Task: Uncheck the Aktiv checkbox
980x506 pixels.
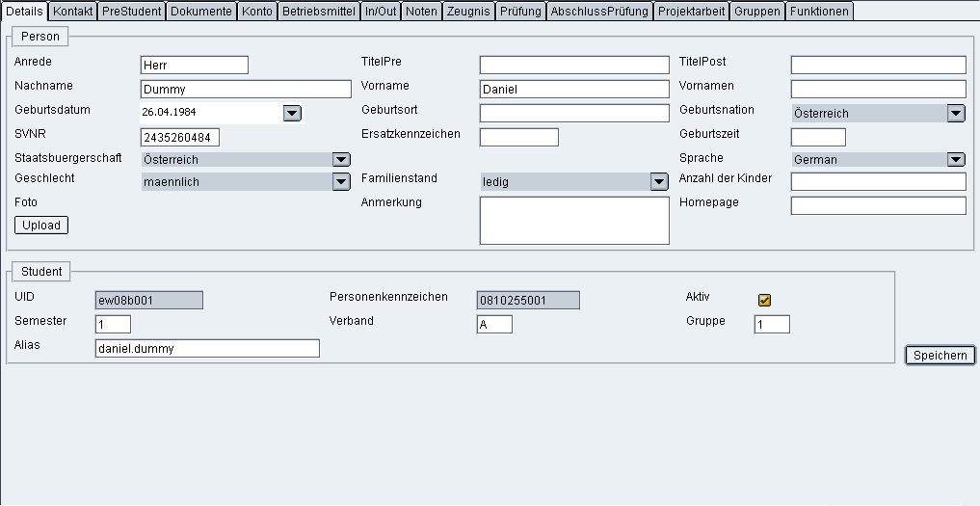Action: 765,300
